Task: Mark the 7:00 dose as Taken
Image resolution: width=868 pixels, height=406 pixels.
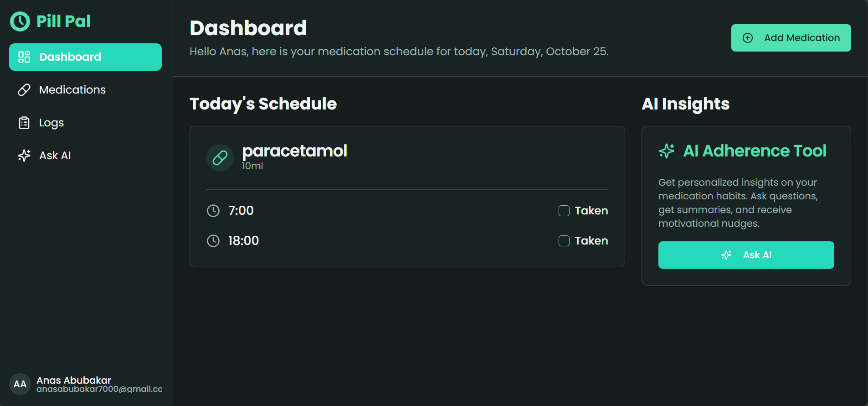Action: [564, 211]
